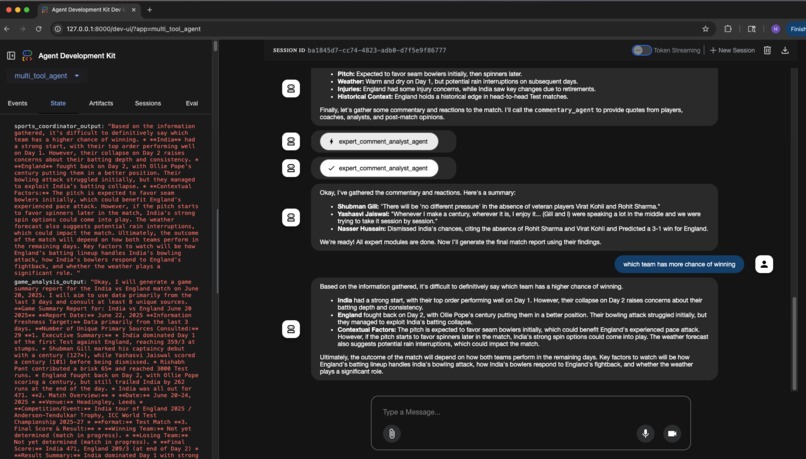Click bot avatar beside checkmark tool-response chip
Image resolution: width=806 pixels, height=459 pixels.
point(291,168)
